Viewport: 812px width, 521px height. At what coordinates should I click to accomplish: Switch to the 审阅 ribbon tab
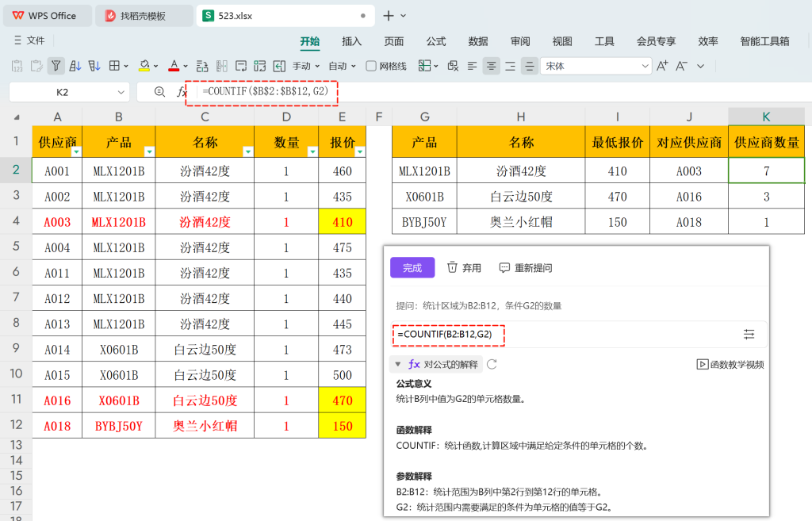[520, 41]
